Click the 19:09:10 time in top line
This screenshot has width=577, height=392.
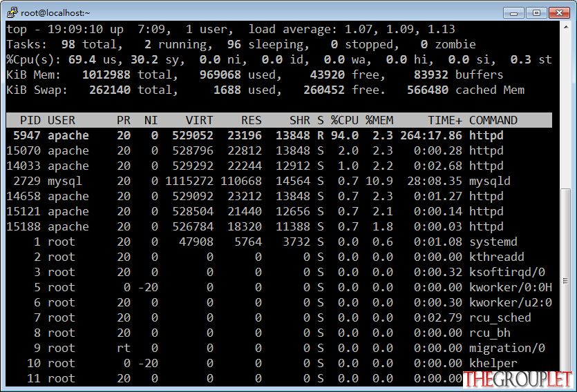75,29
